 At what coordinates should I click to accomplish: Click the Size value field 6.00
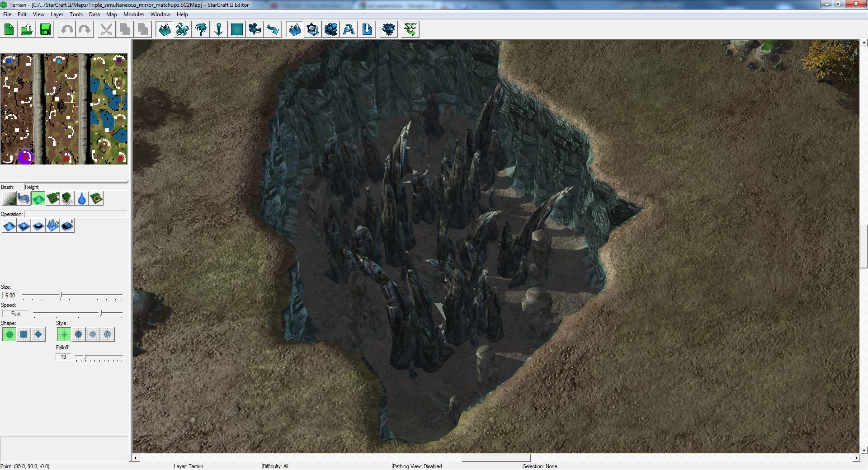(x=10, y=296)
